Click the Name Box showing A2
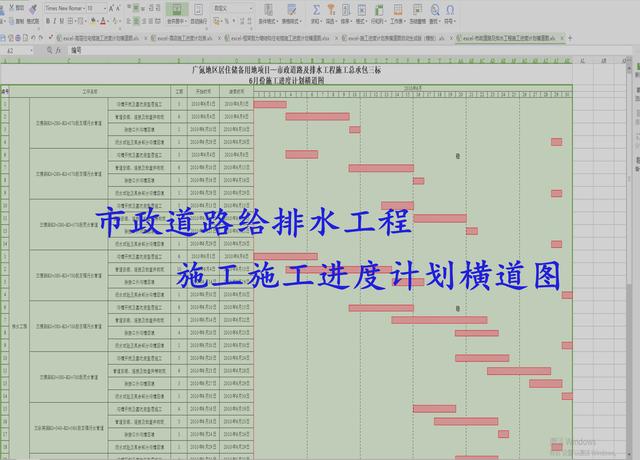The width and height of the screenshot is (640, 460). [x=15, y=51]
